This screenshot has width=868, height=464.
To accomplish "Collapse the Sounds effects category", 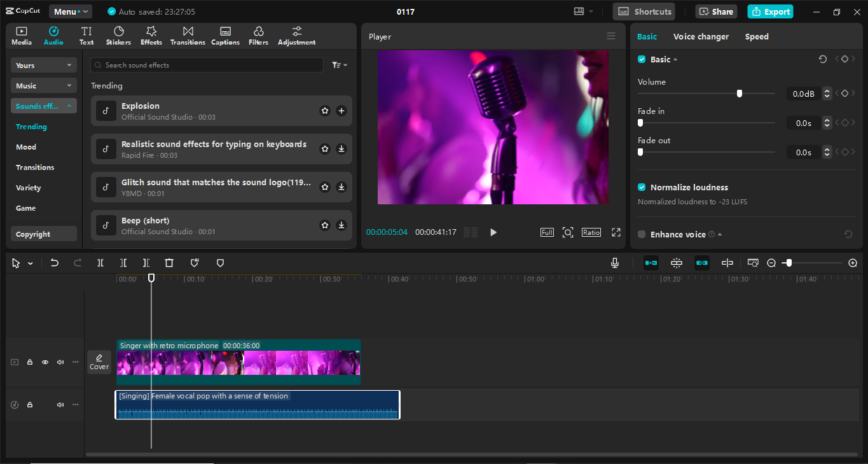I will click(x=44, y=106).
